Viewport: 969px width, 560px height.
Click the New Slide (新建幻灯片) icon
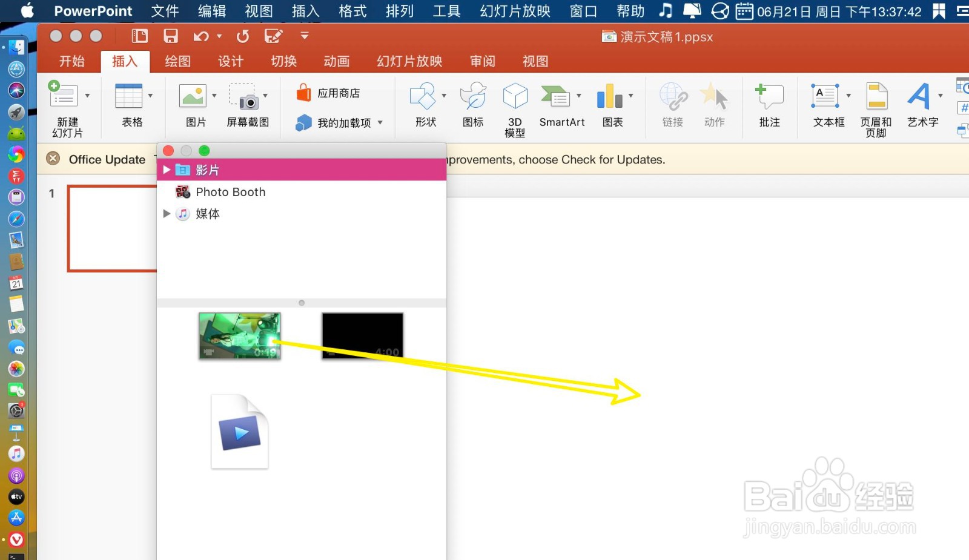(63, 95)
